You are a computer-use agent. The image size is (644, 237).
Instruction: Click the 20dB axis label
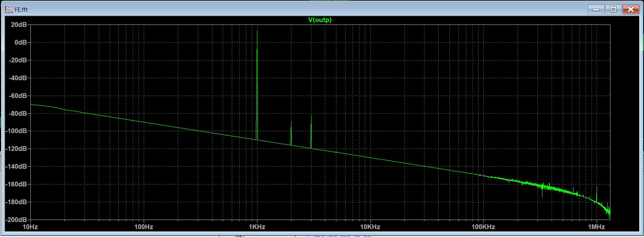19,24
